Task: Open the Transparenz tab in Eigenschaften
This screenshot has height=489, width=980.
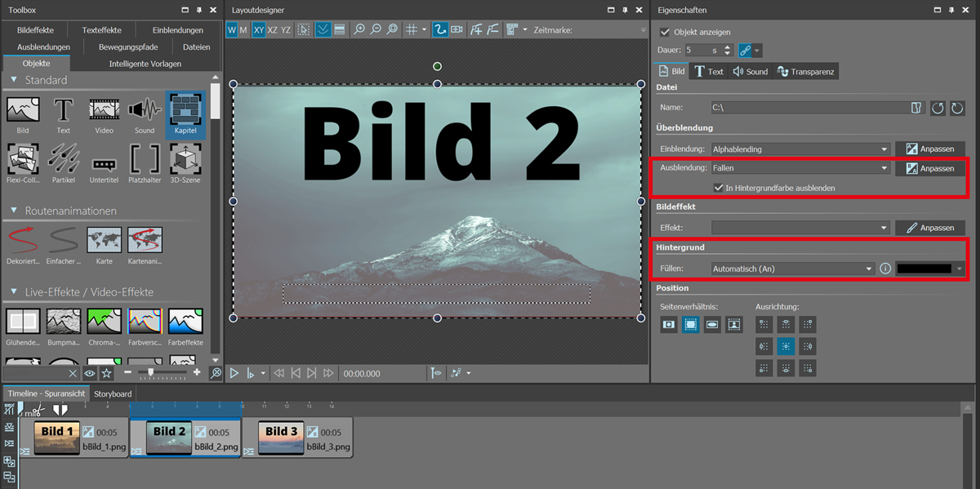Action: tap(806, 72)
